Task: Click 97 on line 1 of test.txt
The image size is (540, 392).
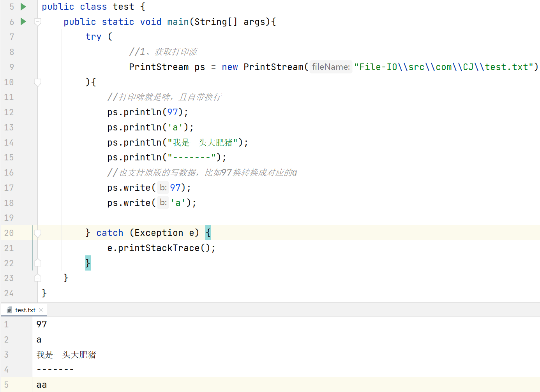Action: (42, 324)
